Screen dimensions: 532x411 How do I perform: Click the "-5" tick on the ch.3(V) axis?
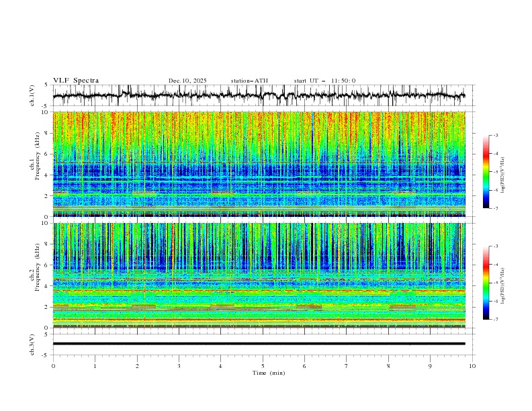pos(46,355)
